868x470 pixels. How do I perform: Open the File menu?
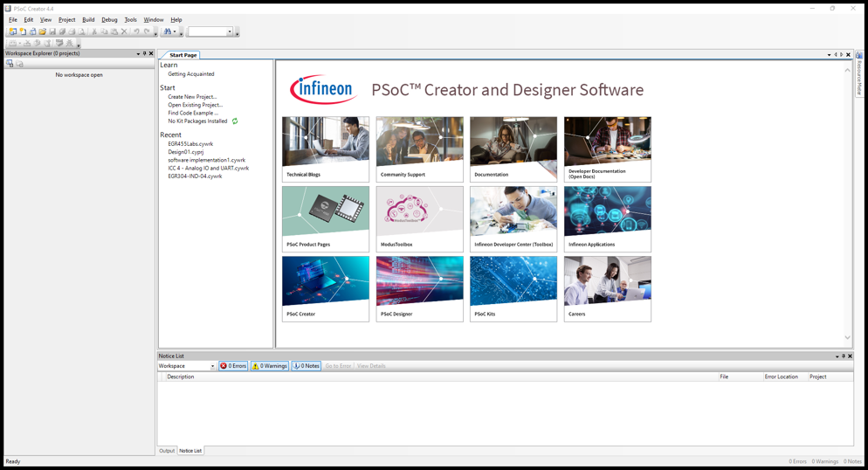pyautogui.click(x=13, y=19)
